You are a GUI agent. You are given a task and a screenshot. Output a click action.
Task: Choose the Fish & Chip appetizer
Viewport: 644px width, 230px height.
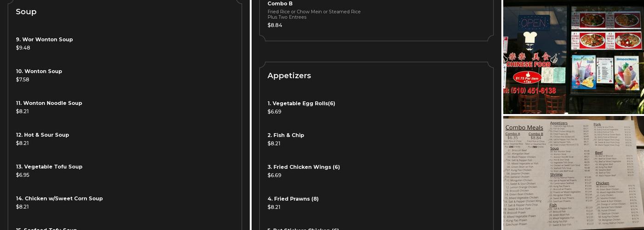click(286, 135)
